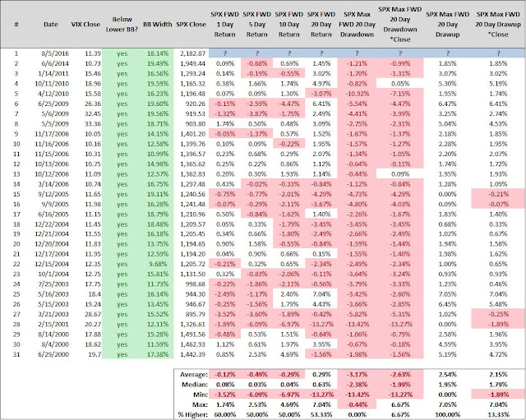Click the SPX Close value 2,182.87
The image size is (526, 420).
coord(192,53)
